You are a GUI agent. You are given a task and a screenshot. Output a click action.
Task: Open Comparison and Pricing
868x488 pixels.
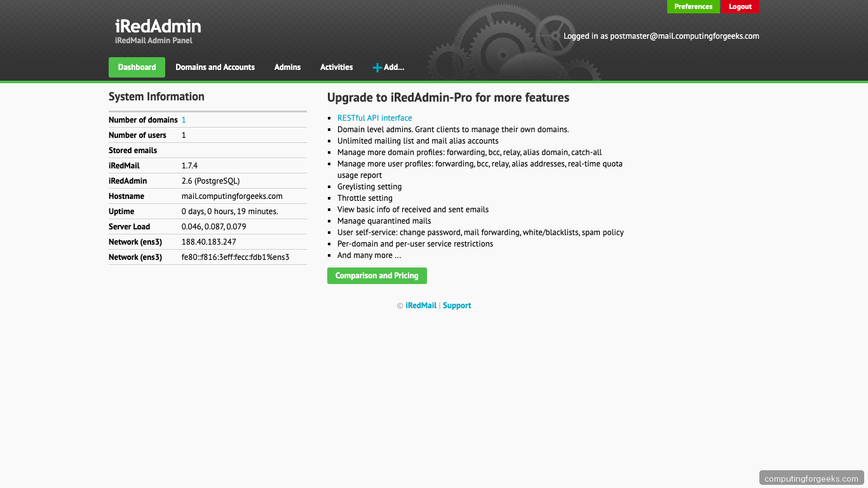(x=377, y=275)
